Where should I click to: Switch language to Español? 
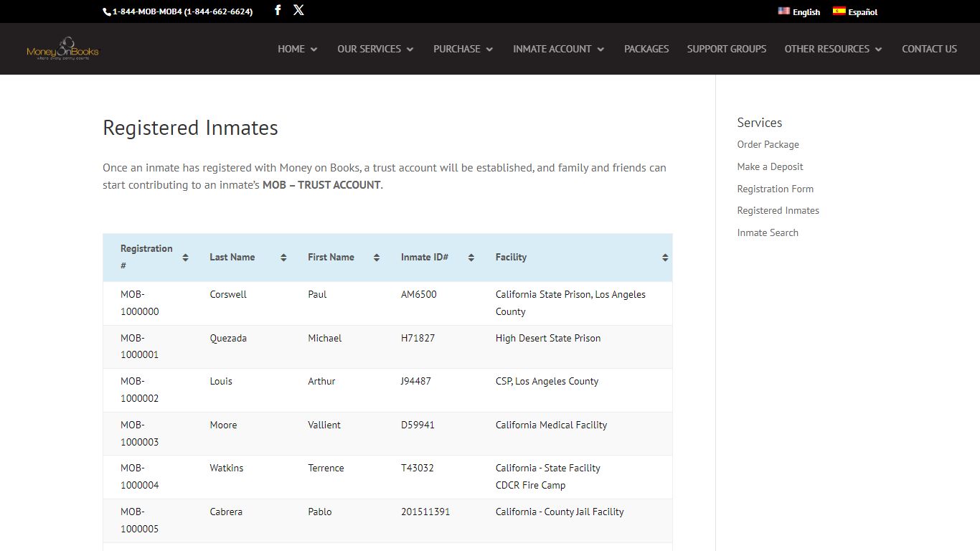(x=863, y=12)
